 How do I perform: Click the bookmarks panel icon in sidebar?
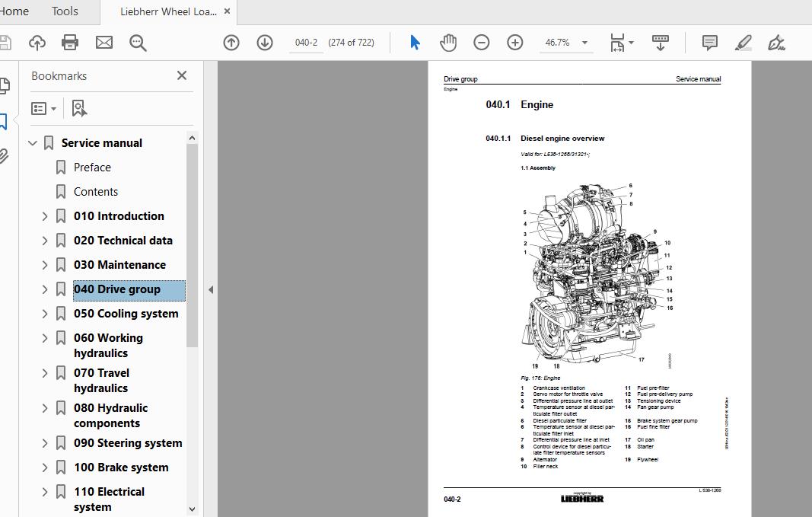click(3, 122)
